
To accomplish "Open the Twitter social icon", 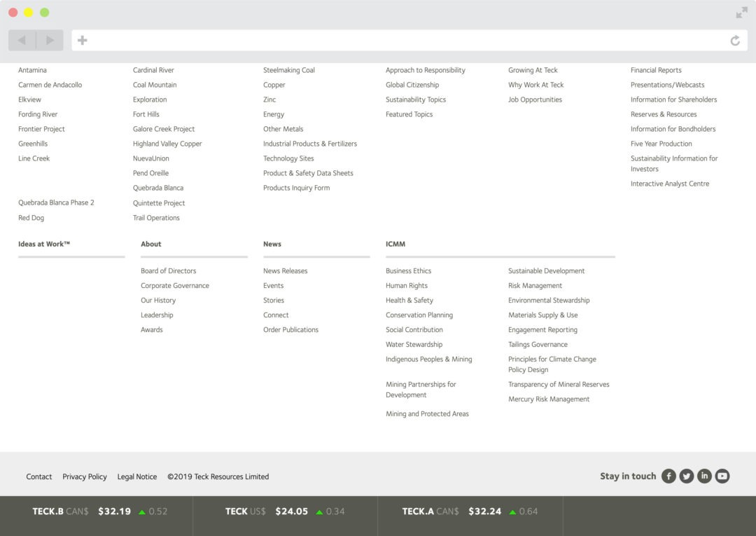I will [x=687, y=476].
